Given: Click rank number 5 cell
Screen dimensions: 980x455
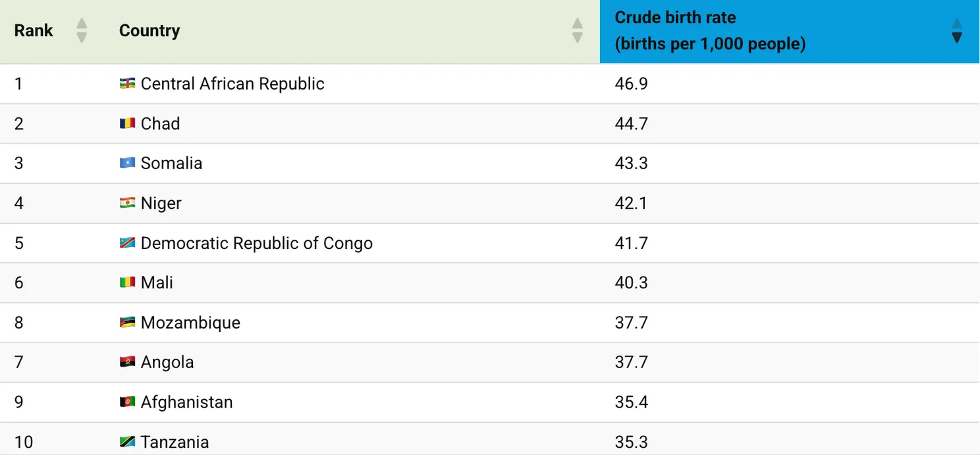Looking at the screenshot, I should pos(19,243).
